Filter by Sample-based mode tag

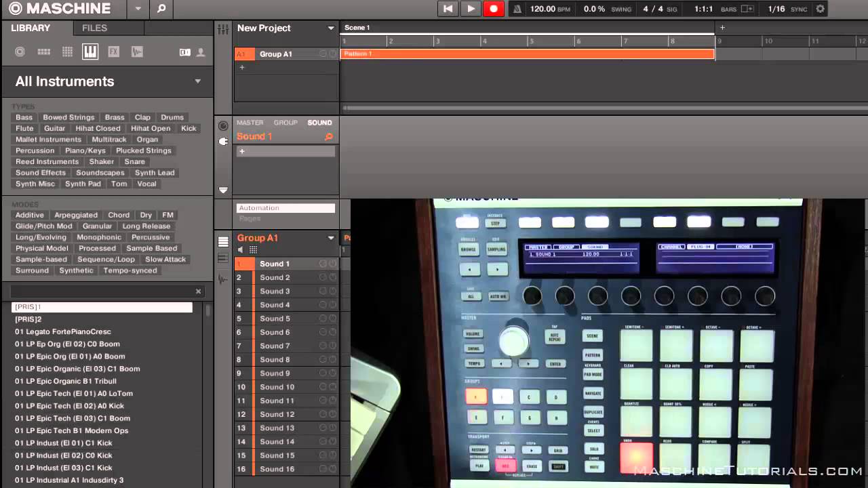pyautogui.click(x=41, y=259)
